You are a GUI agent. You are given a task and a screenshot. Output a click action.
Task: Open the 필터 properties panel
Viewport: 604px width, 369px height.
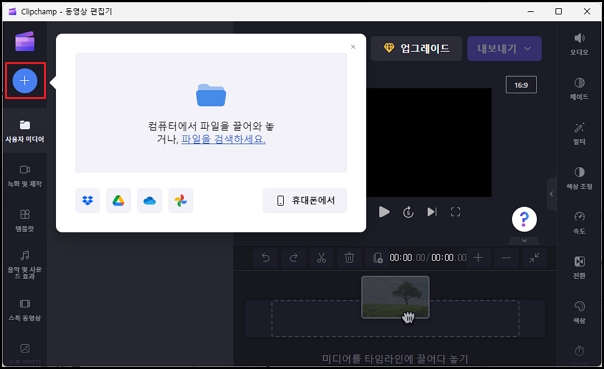[x=579, y=134]
